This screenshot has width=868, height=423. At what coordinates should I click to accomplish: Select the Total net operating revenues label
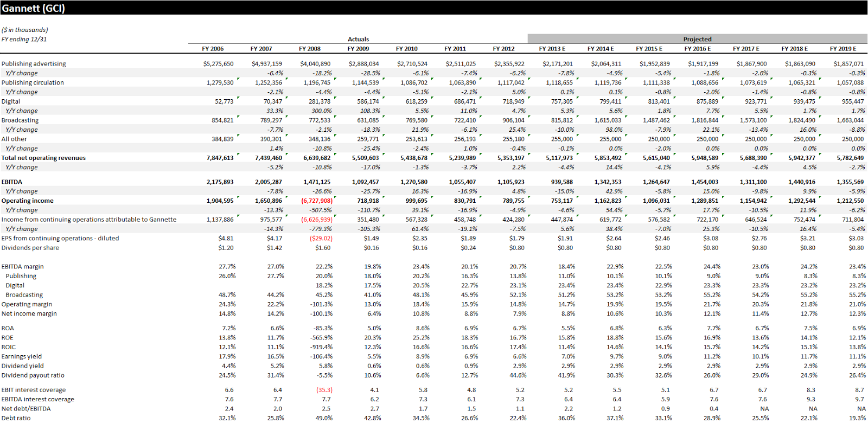43,158
